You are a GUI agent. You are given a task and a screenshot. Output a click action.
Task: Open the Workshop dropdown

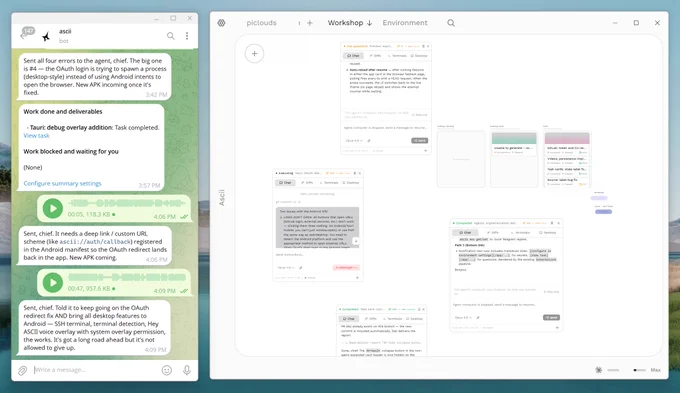coord(350,23)
